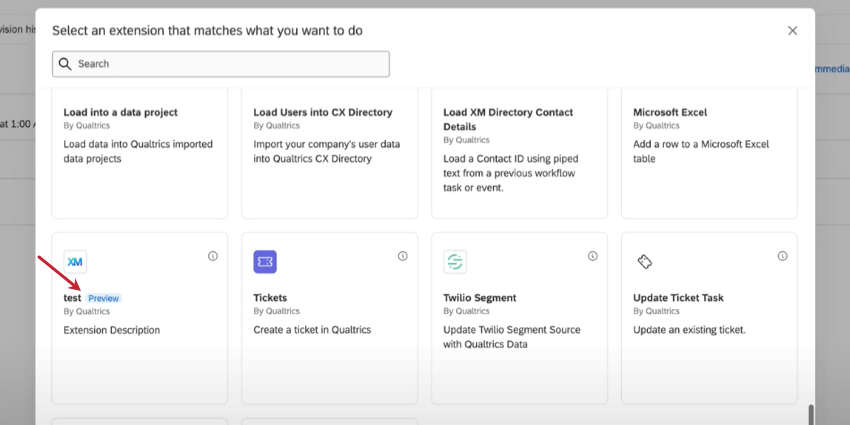Click the search magnifier icon
The height and width of the screenshot is (425, 850).
[x=65, y=64]
